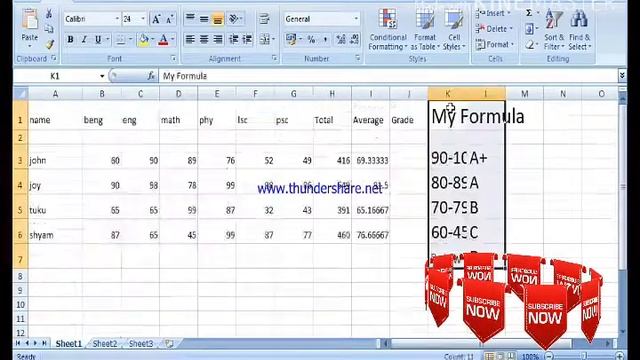640x360 pixels.
Task: Open the Alignment dialog launcher
Action: tap(274, 59)
